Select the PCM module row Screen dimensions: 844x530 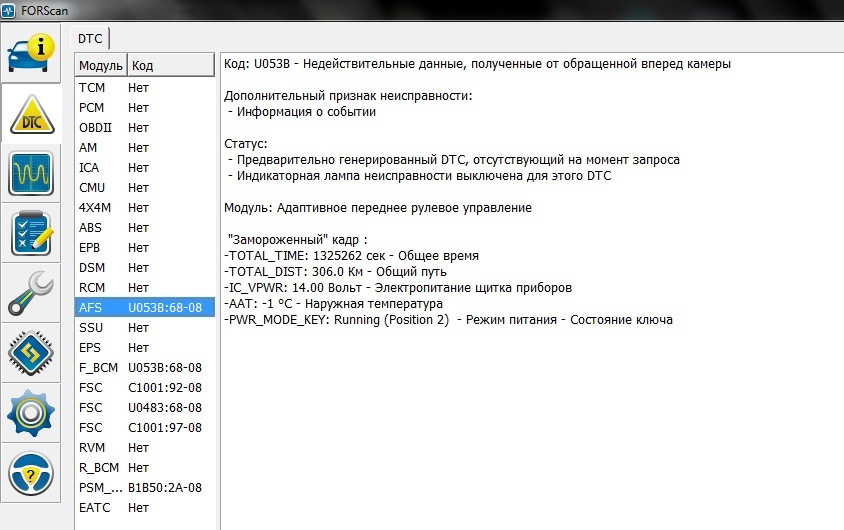coord(144,108)
